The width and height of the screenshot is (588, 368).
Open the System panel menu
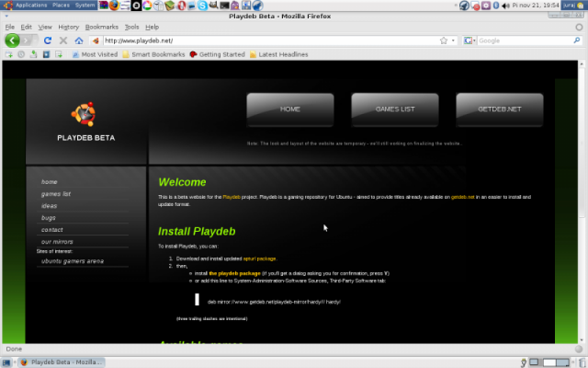[85, 6]
